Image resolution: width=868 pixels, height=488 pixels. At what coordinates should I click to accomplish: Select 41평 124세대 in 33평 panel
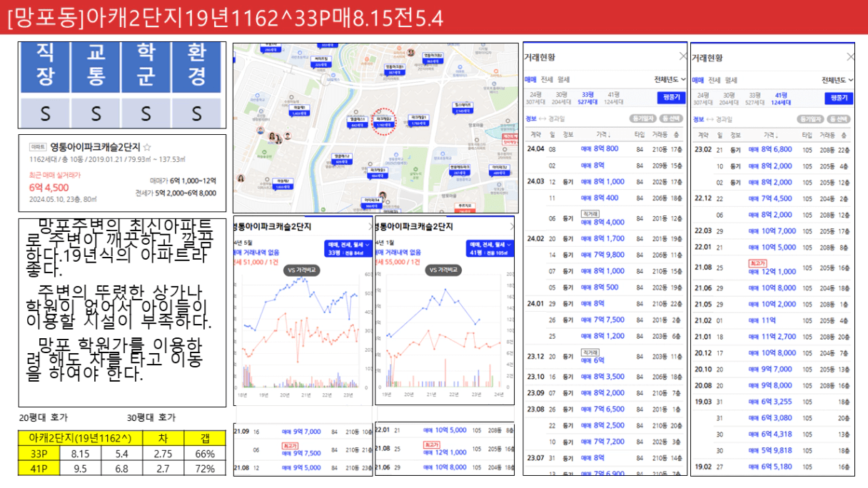613,98
